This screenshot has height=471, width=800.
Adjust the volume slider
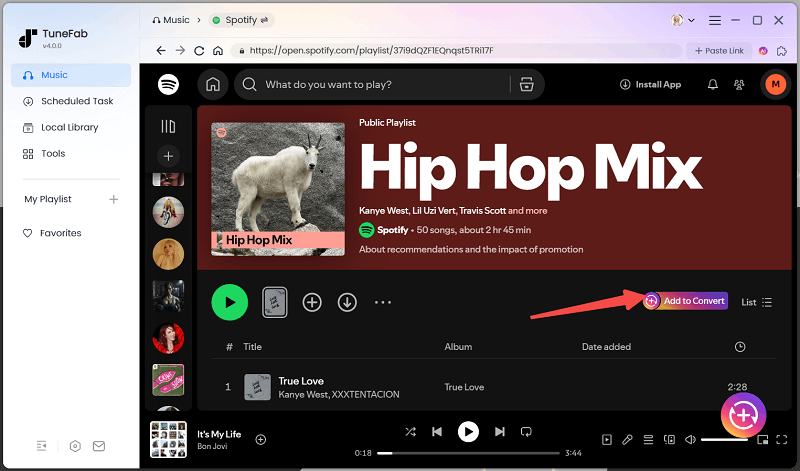pyautogui.click(x=724, y=439)
